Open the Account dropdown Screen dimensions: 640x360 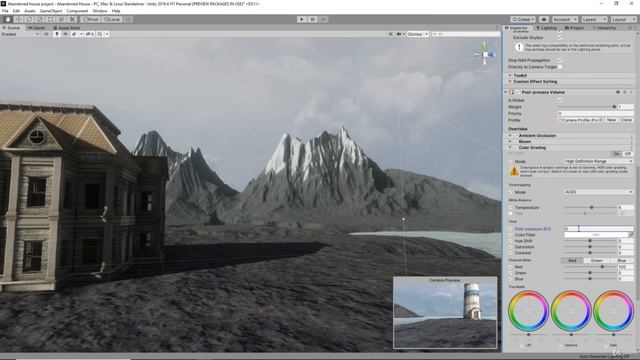(x=564, y=19)
